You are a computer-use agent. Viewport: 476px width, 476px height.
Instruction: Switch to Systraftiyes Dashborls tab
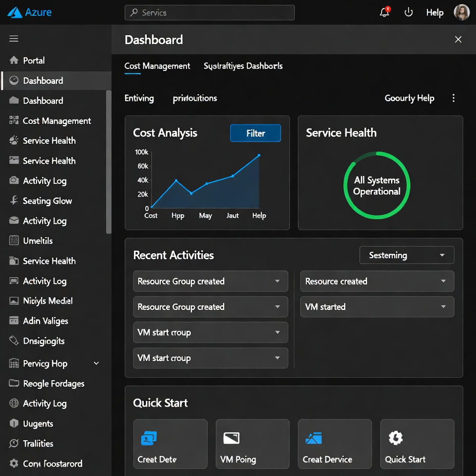tap(243, 66)
